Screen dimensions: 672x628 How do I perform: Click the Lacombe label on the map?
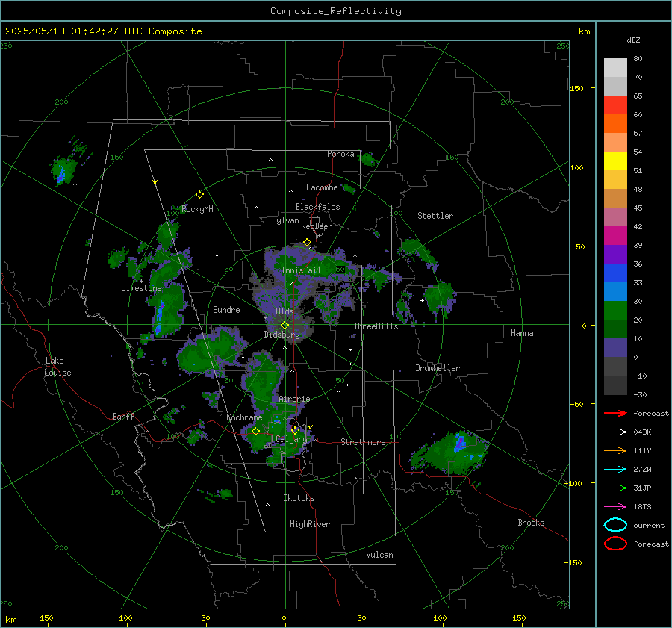coord(322,187)
